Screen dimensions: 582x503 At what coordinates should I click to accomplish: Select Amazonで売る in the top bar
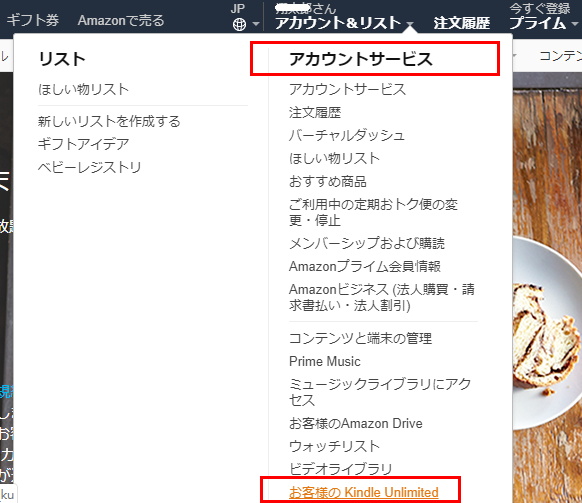click(x=121, y=20)
